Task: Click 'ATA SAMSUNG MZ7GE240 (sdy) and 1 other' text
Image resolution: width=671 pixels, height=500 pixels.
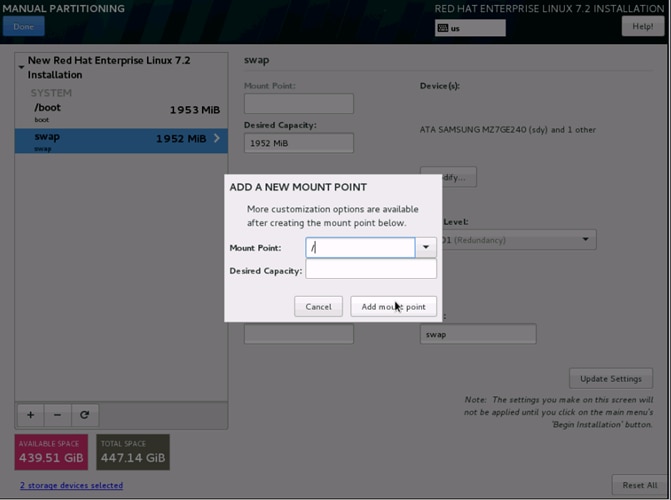Action: (508, 130)
